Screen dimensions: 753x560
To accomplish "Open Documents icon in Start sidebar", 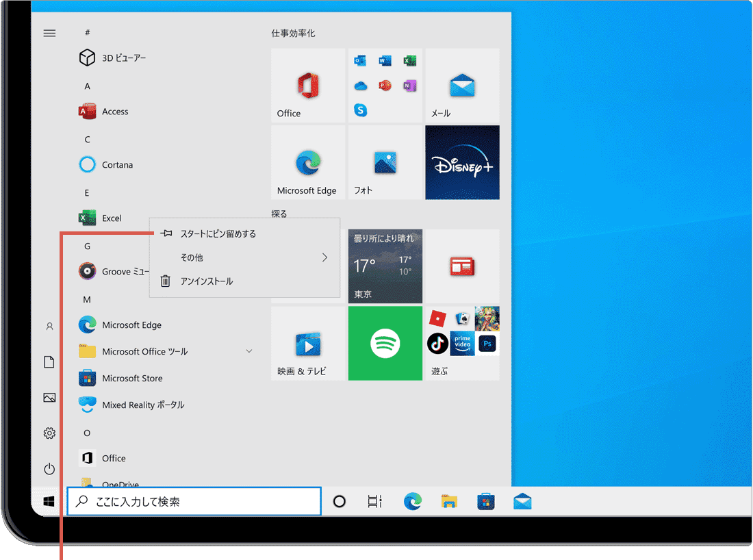I will click(x=49, y=361).
